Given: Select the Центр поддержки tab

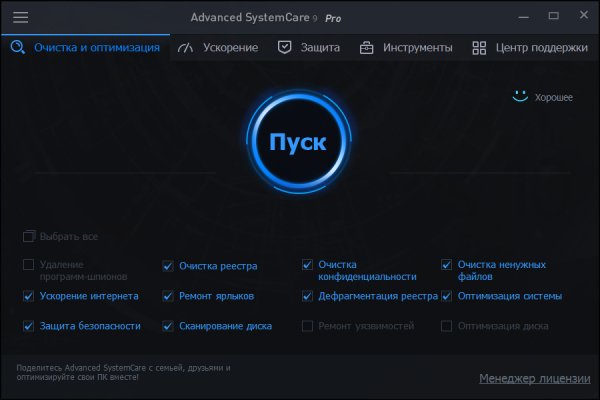Looking at the screenshot, I should coord(530,47).
